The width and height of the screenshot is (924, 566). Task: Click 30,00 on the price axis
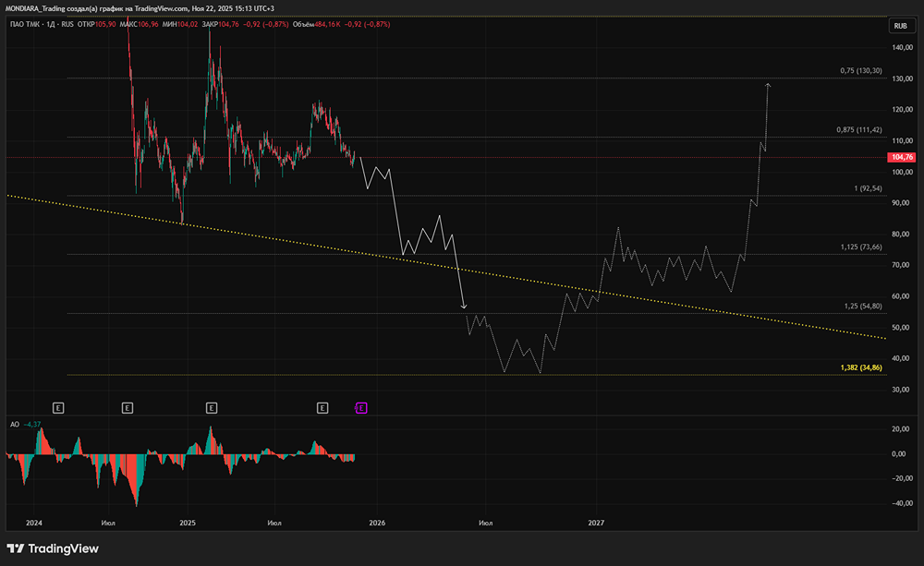pos(902,390)
